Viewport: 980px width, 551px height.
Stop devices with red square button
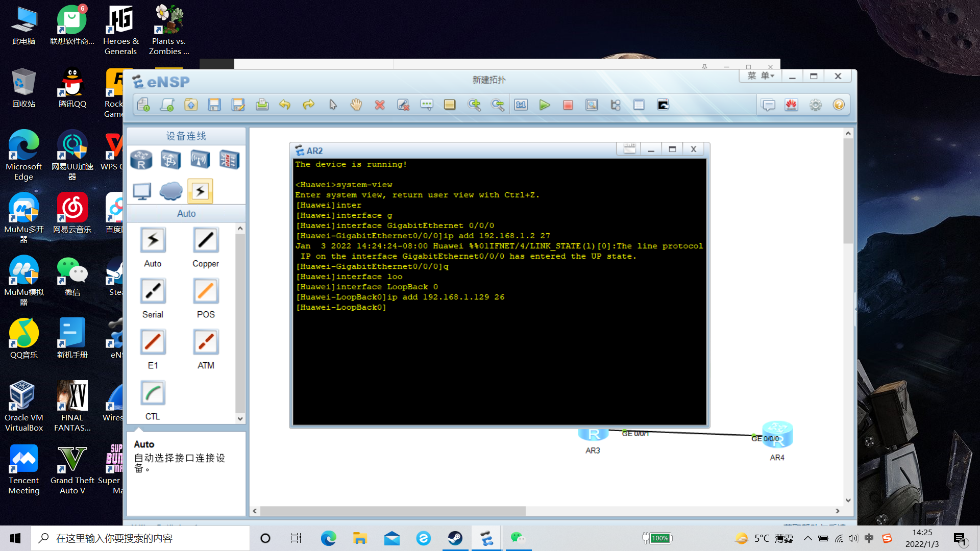pos(568,105)
